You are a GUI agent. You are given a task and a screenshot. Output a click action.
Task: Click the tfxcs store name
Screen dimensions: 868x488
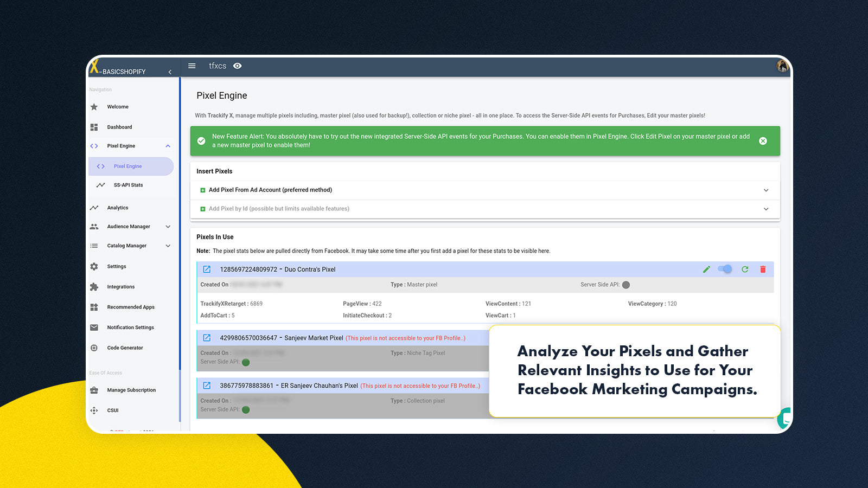(218, 66)
